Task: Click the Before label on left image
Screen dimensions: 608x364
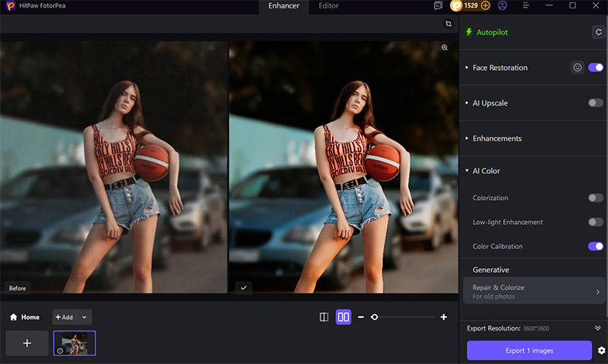Action: [x=17, y=288]
